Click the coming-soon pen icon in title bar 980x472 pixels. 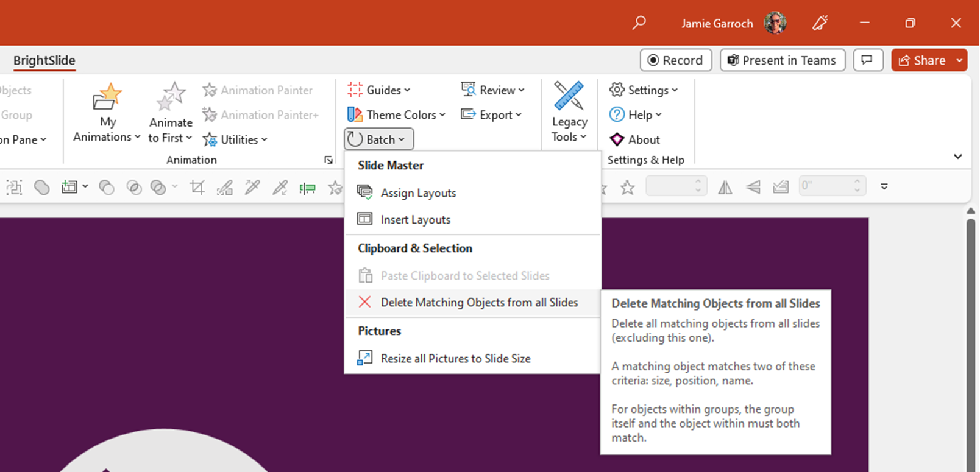(x=820, y=23)
